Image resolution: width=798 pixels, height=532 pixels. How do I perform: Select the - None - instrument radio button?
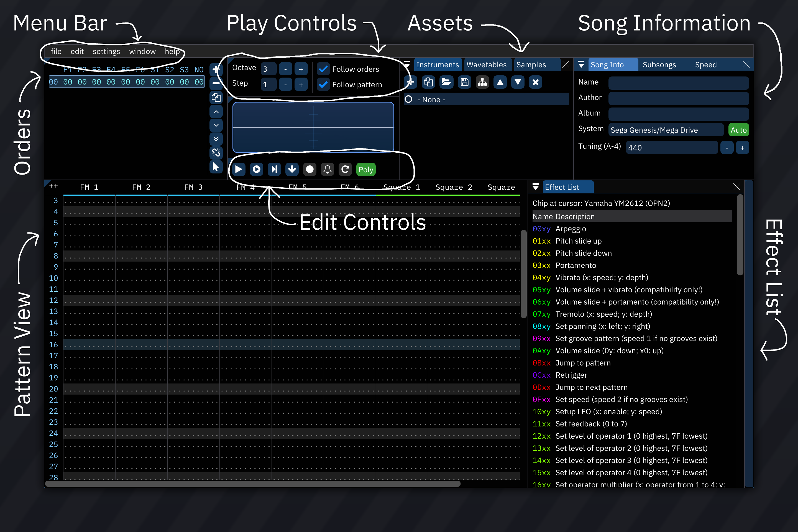pos(408,99)
